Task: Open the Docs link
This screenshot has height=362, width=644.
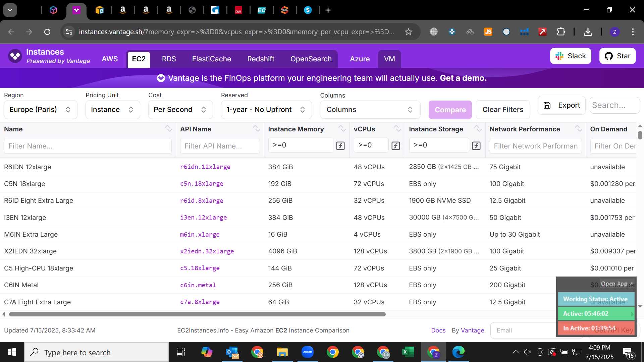Action: (438, 330)
